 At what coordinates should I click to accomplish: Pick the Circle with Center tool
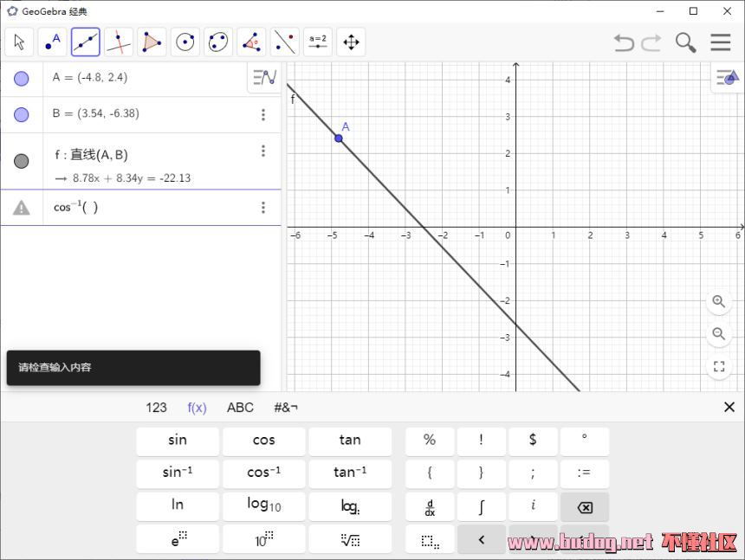tap(185, 42)
